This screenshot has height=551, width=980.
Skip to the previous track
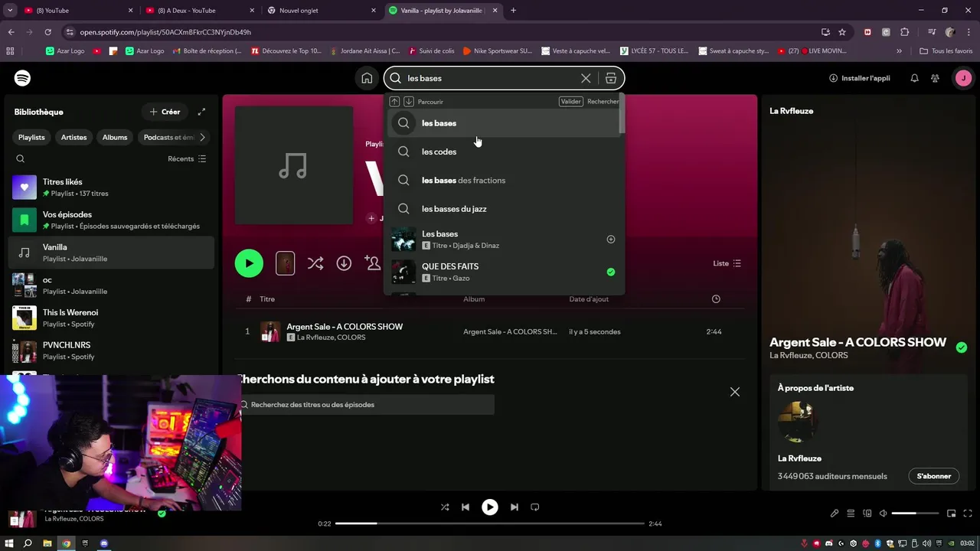coord(465,507)
